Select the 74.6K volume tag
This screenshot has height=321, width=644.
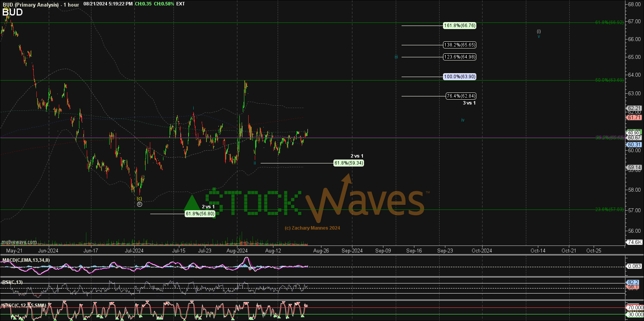click(x=635, y=242)
